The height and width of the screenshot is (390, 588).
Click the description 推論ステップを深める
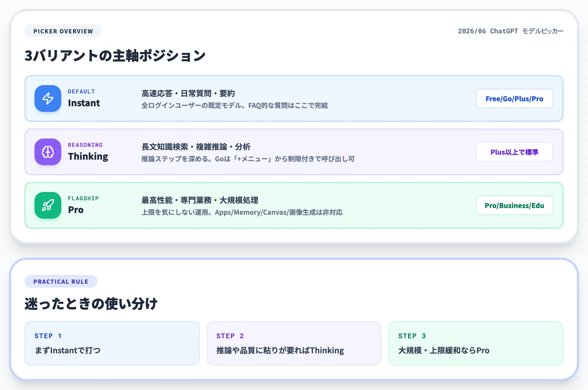click(x=248, y=159)
